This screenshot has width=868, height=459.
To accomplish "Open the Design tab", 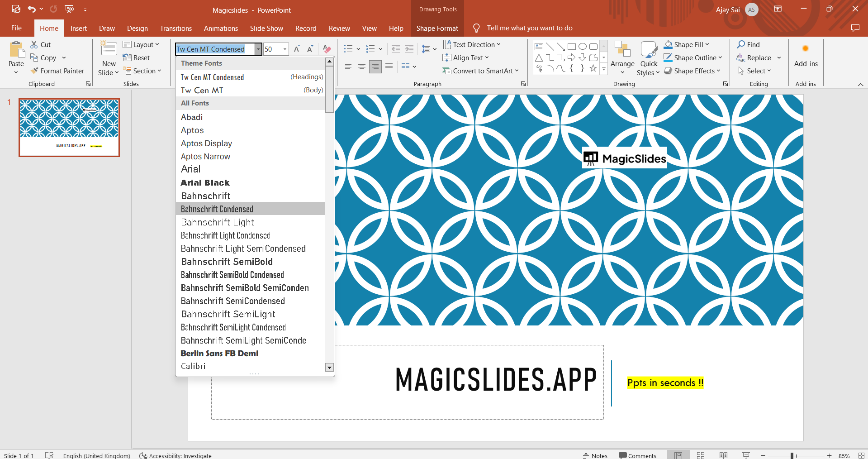I will click(x=137, y=28).
